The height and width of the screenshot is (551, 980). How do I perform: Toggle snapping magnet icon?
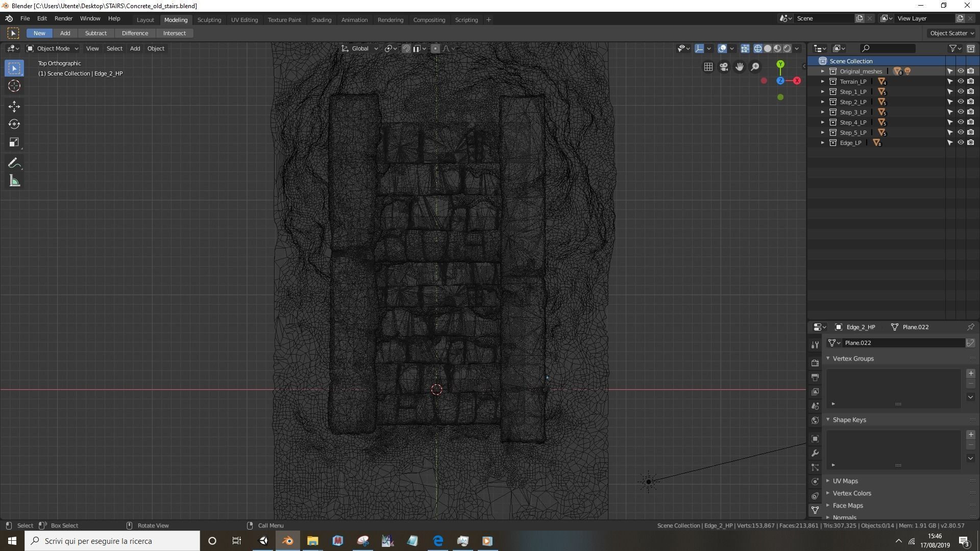[x=406, y=48]
